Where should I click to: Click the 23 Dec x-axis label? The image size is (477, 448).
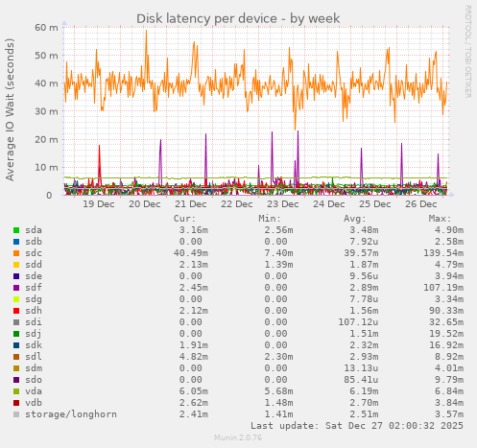coord(283,204)
